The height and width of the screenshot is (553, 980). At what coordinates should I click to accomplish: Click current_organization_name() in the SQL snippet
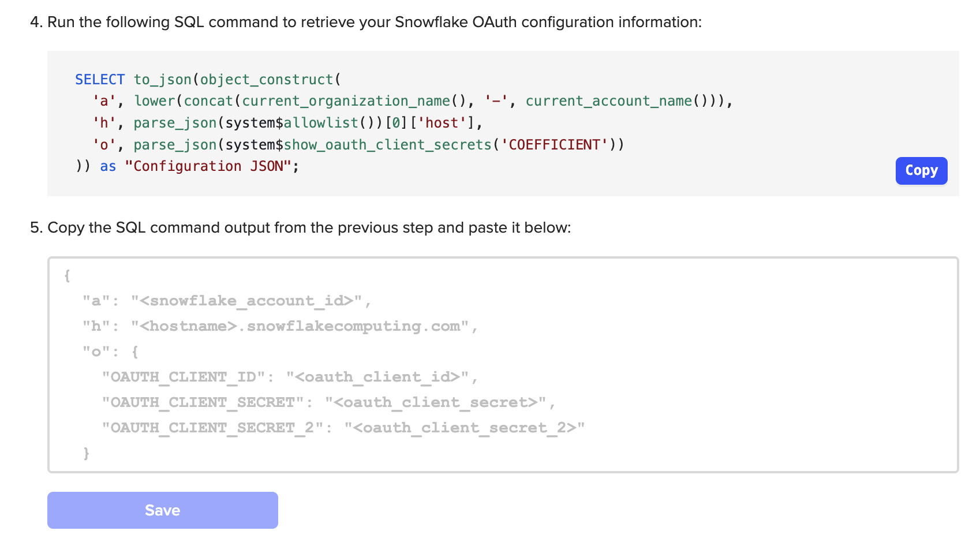click(353, 102)
